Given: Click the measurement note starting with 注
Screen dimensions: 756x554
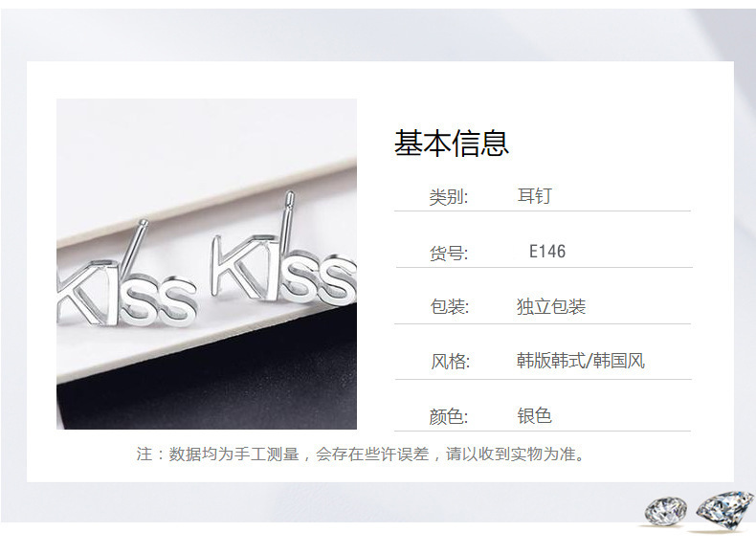Looking at the screenshot, I should pos(361,454).
